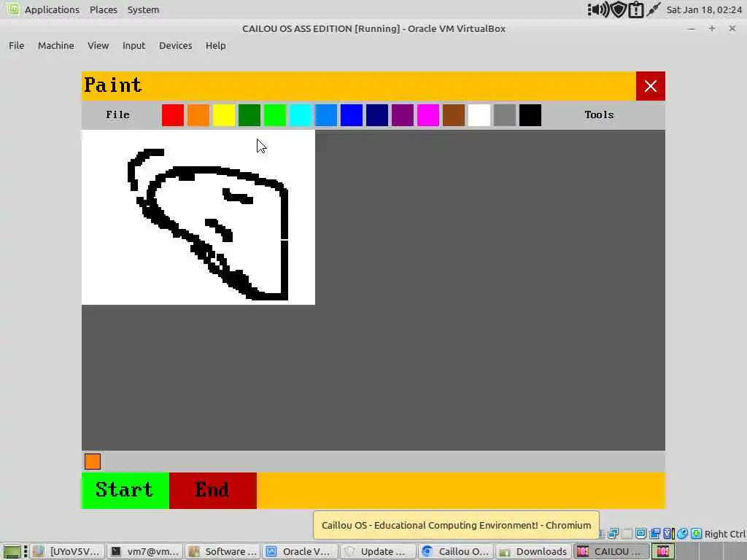Click the taskbar separator handle dots
The image size is (747, 560).
click(x=26, y=551)
